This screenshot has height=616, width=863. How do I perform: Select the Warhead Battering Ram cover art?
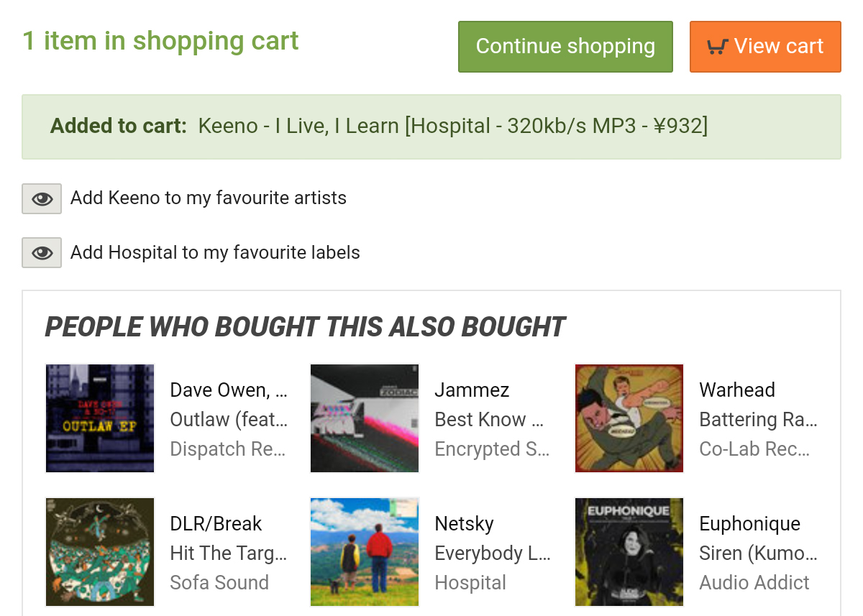coord(629,418)
